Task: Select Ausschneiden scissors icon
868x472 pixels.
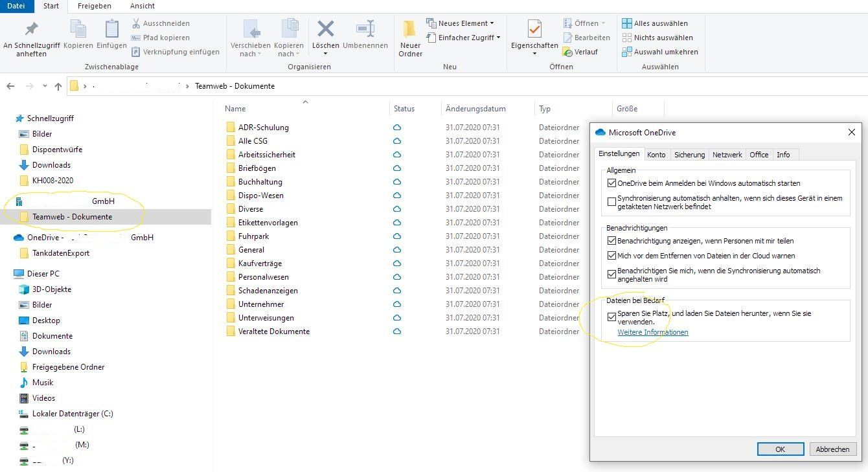Action: pos(136,23)
